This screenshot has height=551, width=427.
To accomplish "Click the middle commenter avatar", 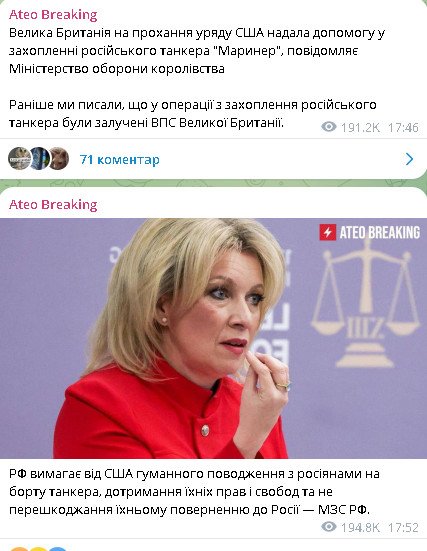I will click(x=39, y=158).
